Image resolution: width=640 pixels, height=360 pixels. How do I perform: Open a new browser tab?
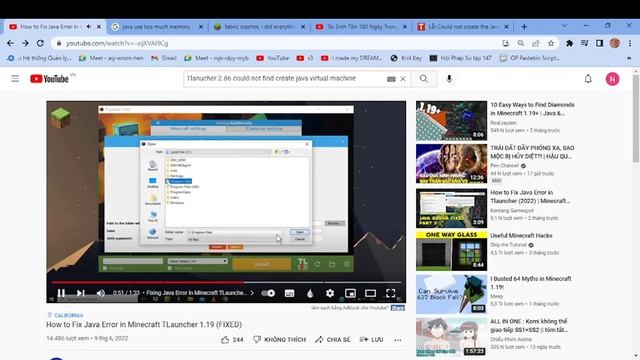pyautogui.click(x=524, y=27)
